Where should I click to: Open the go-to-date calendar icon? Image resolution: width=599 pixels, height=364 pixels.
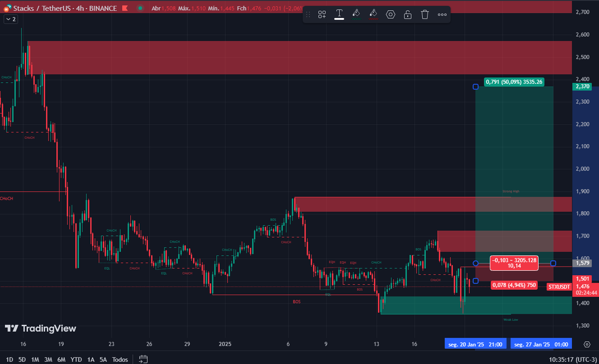pyautogui.click(x=143, y=359)
